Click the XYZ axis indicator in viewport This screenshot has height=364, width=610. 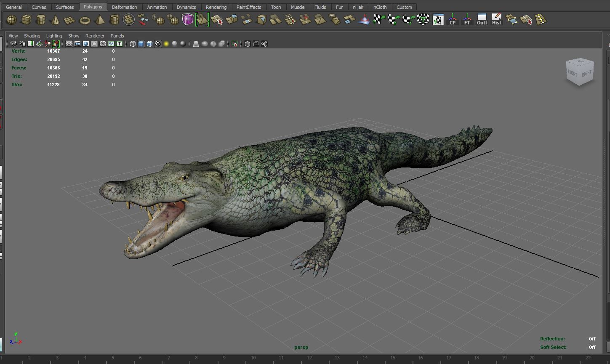tap(16, 339)
